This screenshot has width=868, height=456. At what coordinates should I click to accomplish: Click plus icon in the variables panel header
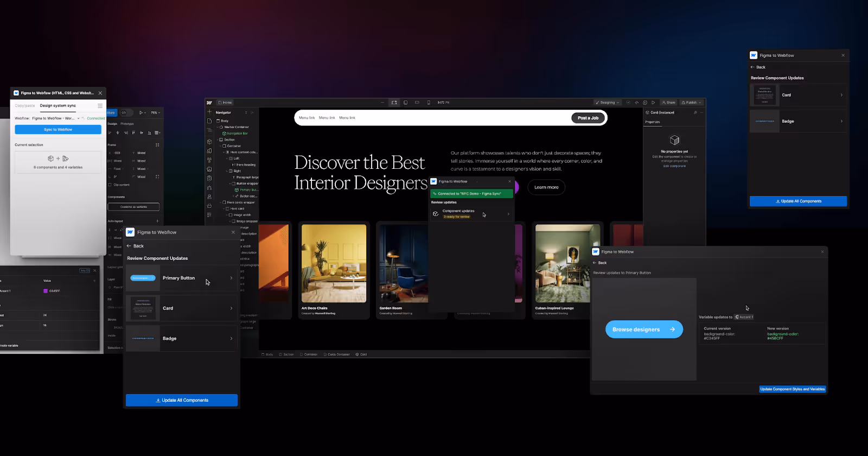tap(94, 281)
